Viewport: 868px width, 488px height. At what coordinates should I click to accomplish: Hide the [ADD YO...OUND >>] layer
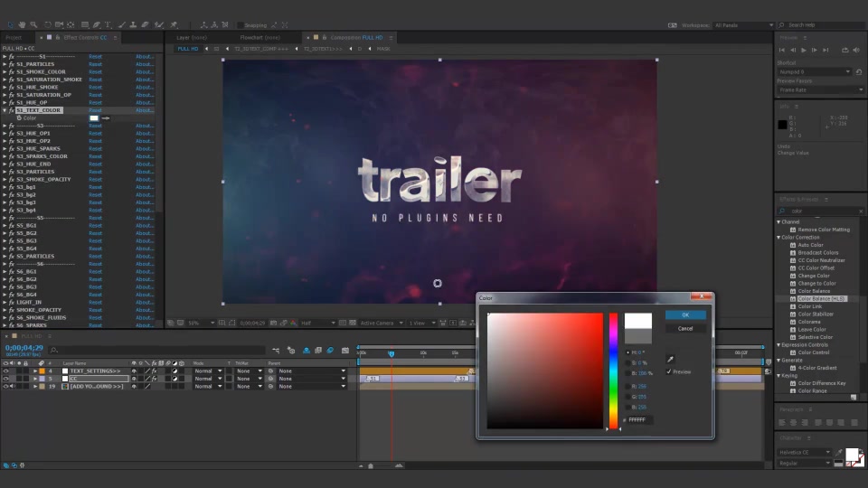5,387
